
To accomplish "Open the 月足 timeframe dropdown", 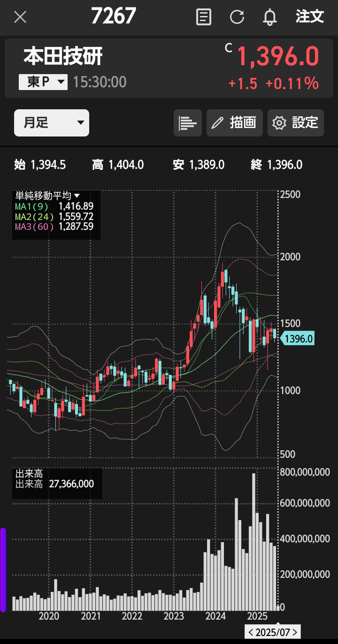I will click(x=52, y=123).
